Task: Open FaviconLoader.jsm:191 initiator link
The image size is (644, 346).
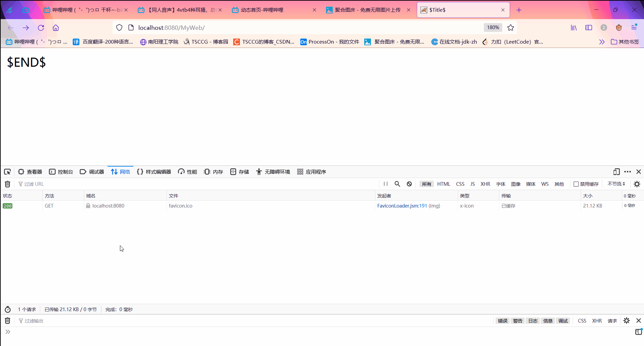Action: pos(402,206)
